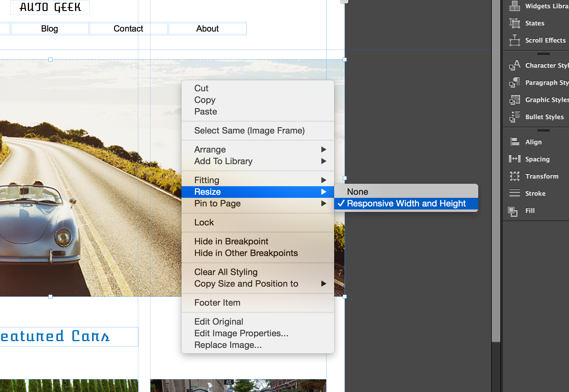Choose Cut from the context menu
The image size is (569, 392).
click(x=258, y=88)
